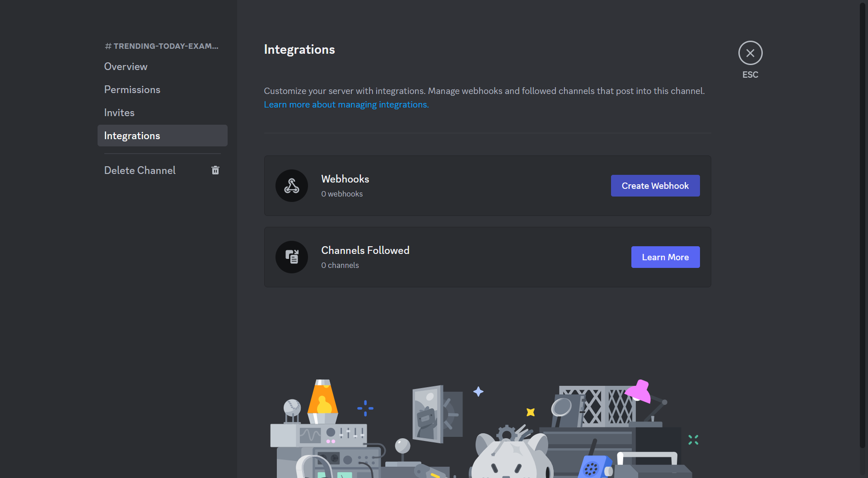Click the Learn More button
The image size is (868, 478).
click(x=665, y=257)
